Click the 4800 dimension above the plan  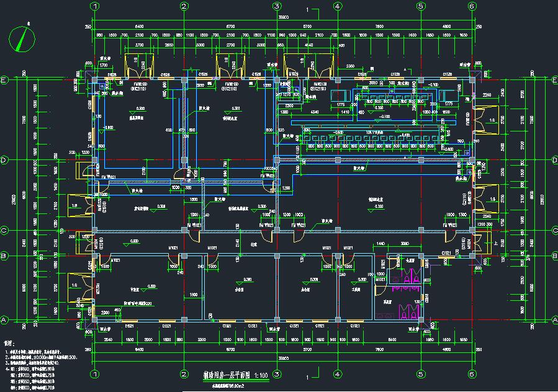(446, 26)
